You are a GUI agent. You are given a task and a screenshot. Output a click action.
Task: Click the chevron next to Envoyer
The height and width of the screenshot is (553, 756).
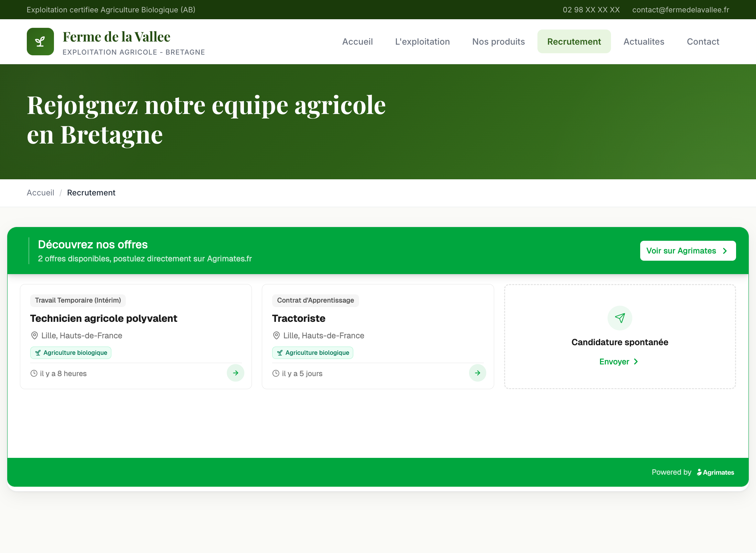635,361
